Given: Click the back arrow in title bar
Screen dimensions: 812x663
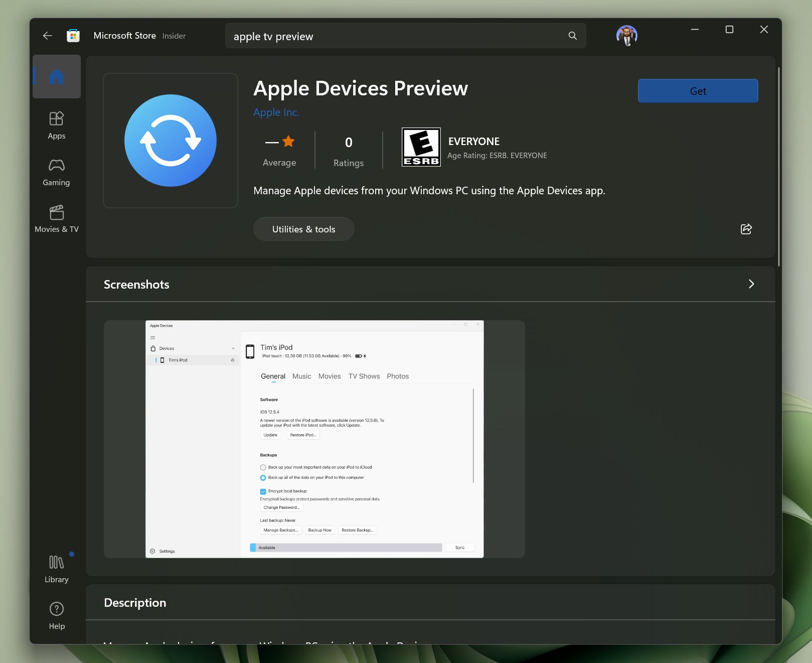Looking at the screenshot, I should coord(48,36).
